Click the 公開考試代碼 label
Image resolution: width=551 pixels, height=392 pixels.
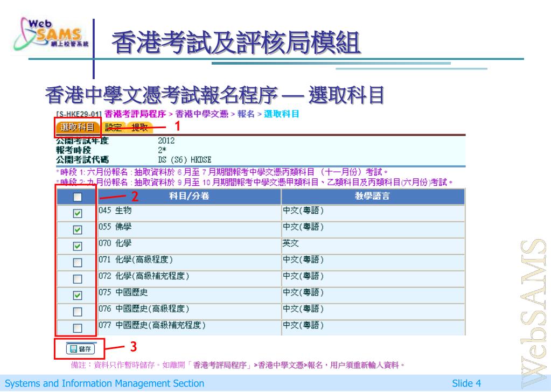(82, 160)
